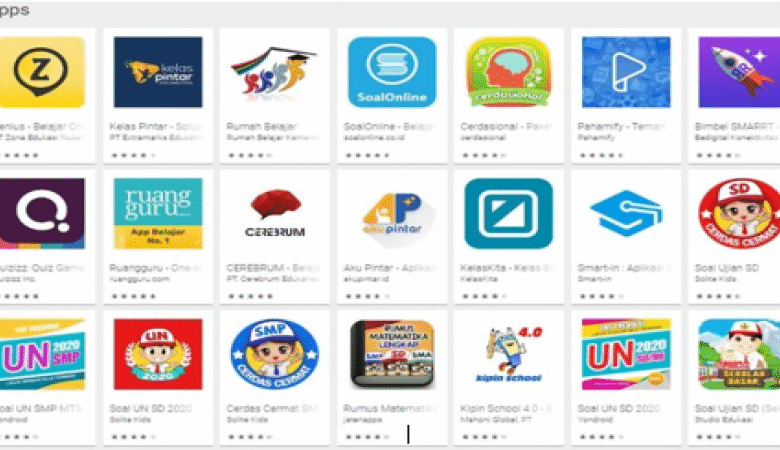Open the Cerdasional brain app icon
The image size is (780, 450).
509,72
